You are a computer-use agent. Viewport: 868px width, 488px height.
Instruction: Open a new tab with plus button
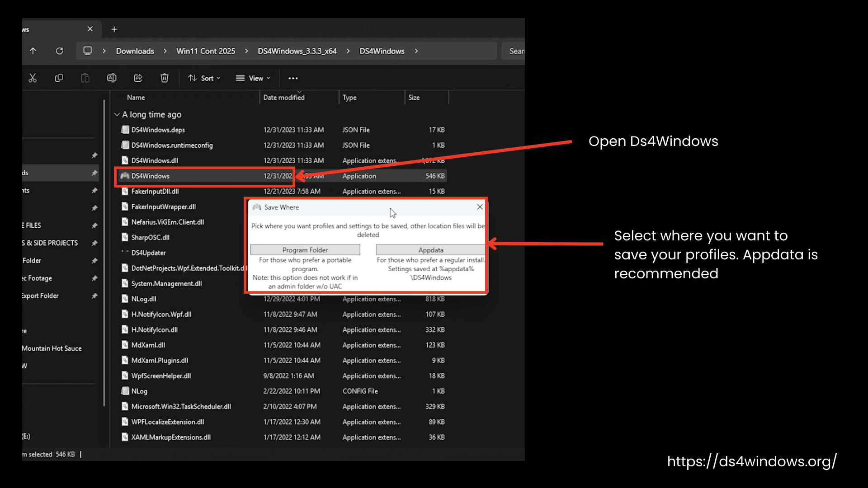(x=114, y=29)
